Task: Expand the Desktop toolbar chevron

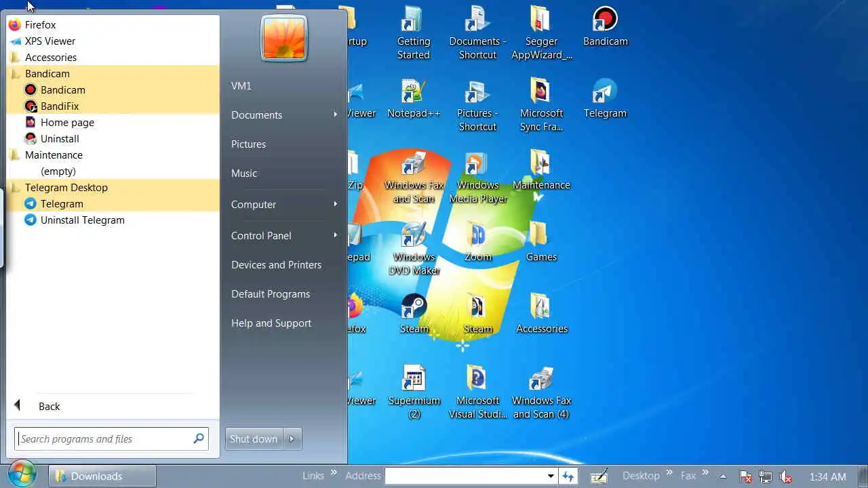Action: (x=669, y=473)
